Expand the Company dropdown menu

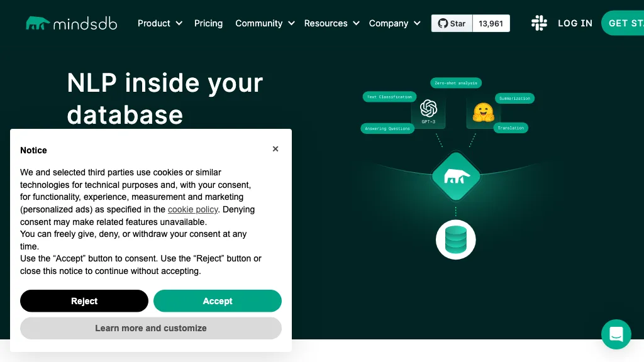394,23
